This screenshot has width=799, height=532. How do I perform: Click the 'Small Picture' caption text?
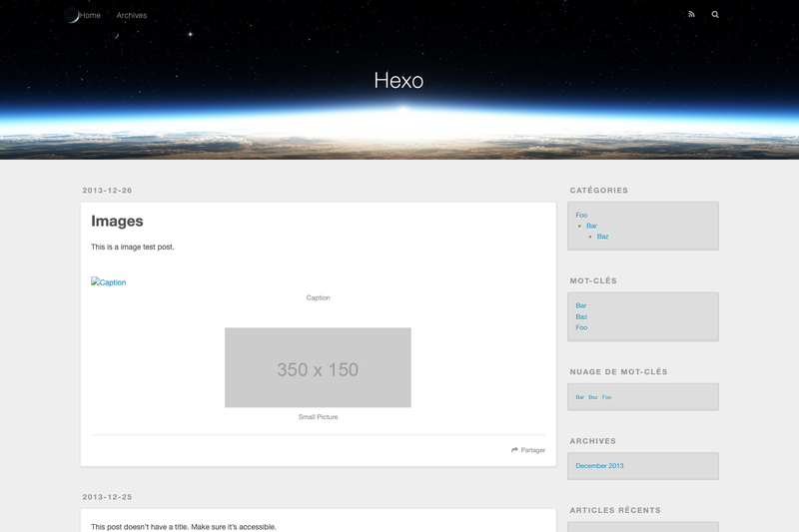318,417
